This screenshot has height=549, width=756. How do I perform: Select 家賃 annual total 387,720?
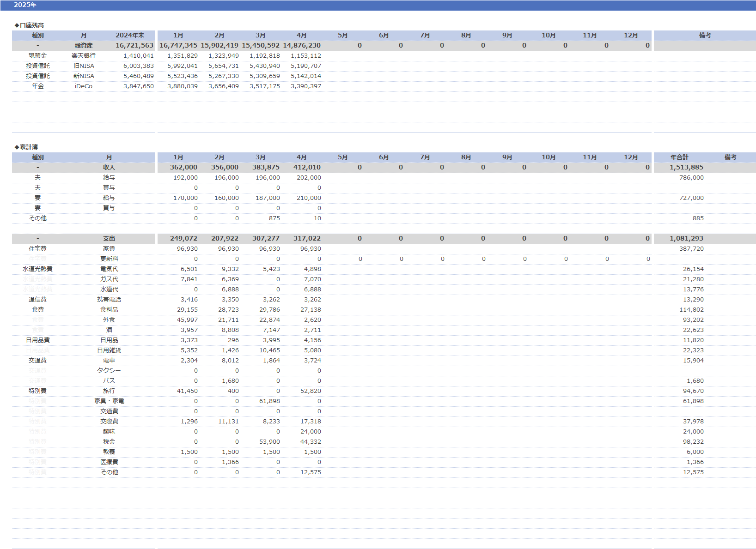pos(692,249)
